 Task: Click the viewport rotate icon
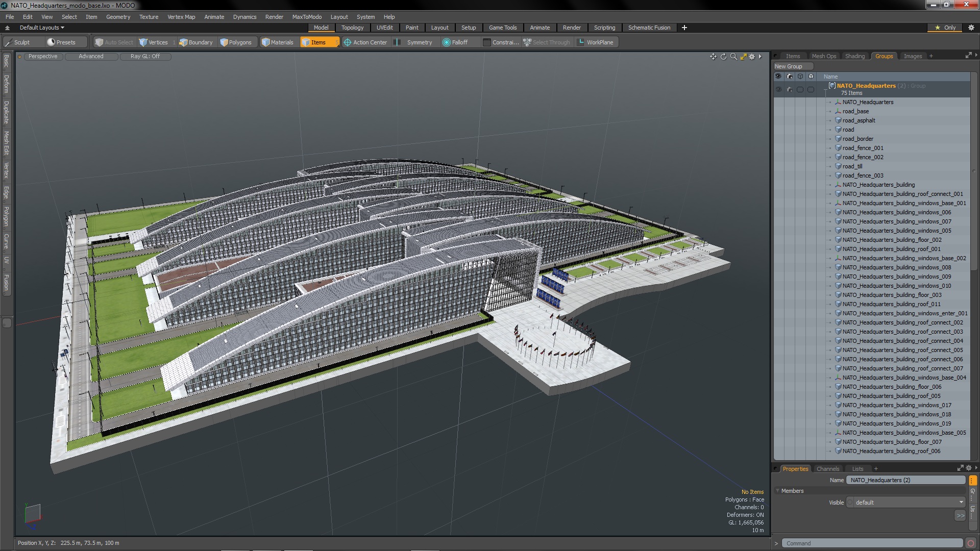click(x=723, y=57)
